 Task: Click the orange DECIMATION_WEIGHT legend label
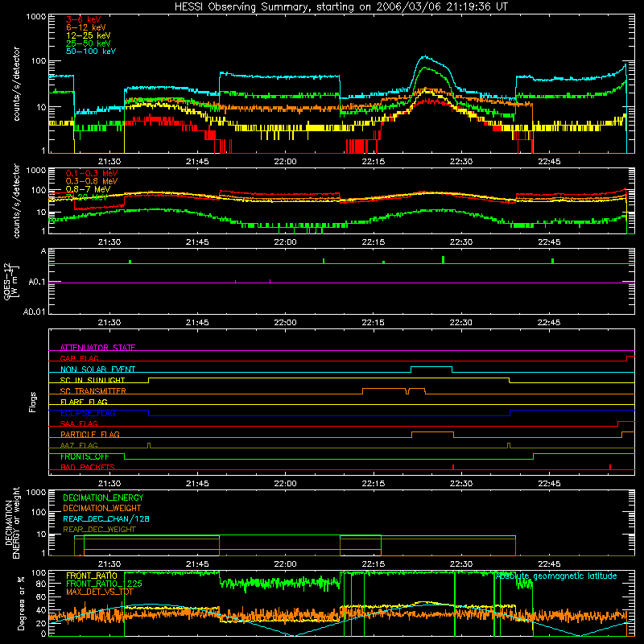[x=102, y=508]
